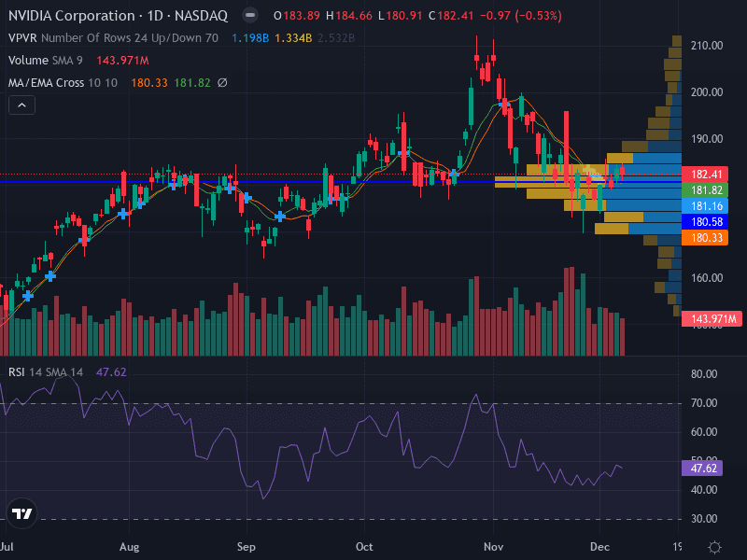Click the 180.33 MA value in legend
The height and width of the screenshot is (560, 747).
(x=149, y=83)
